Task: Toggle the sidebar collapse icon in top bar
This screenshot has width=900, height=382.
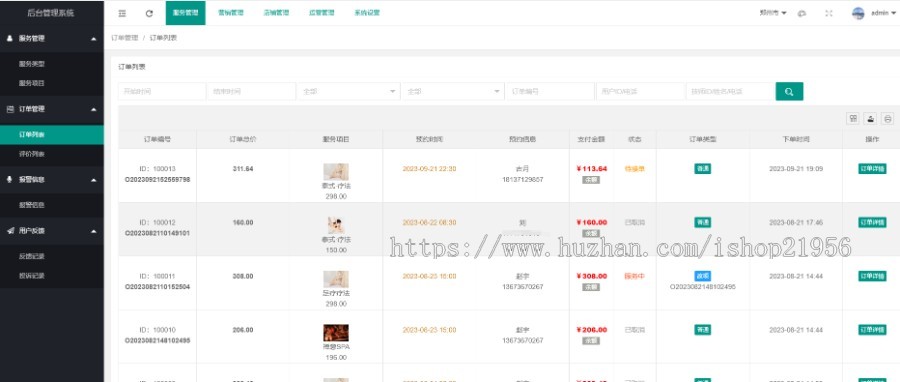Action: pyautogui.click(x=122, y=13)
